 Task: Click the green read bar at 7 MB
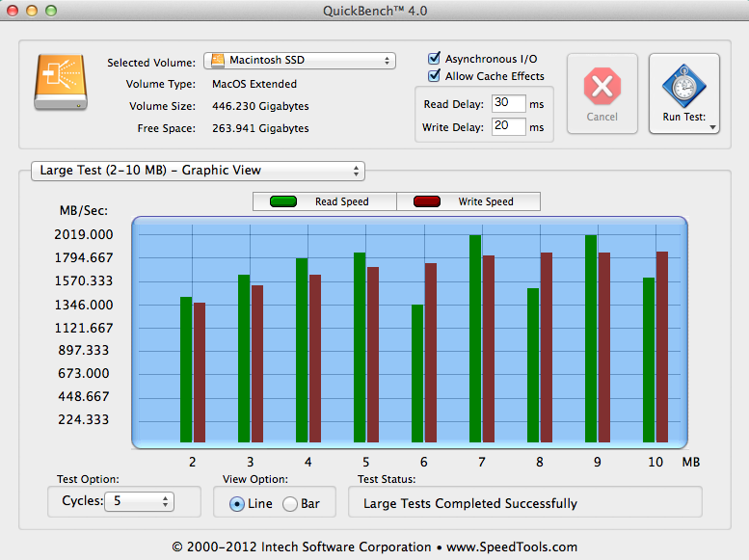pos(475,338)
